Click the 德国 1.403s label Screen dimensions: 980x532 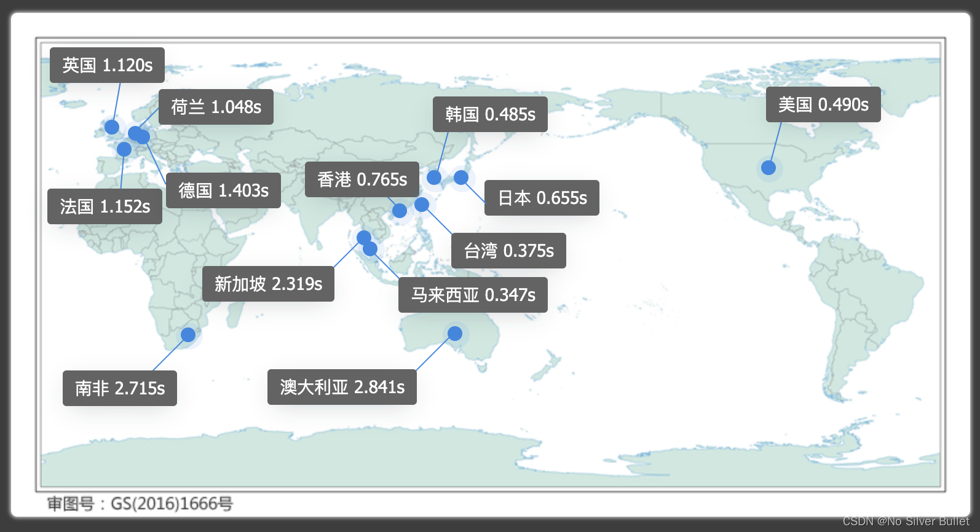(223, 190)
